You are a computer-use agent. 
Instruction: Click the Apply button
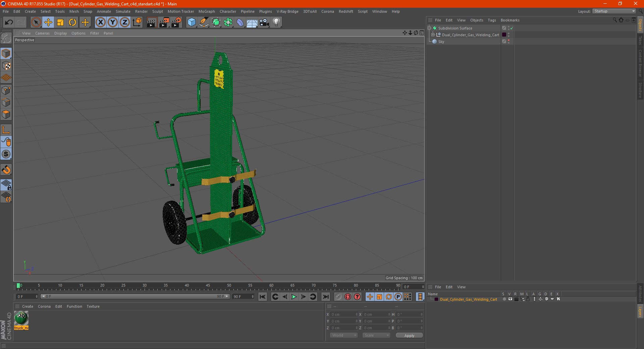tap(409, 335)
